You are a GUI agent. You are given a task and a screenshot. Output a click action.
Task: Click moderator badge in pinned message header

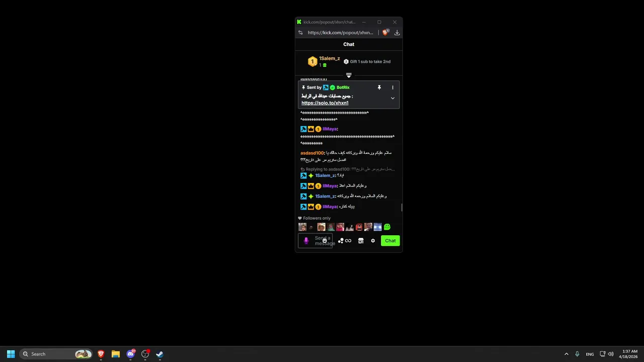click(x=326, y=87)
